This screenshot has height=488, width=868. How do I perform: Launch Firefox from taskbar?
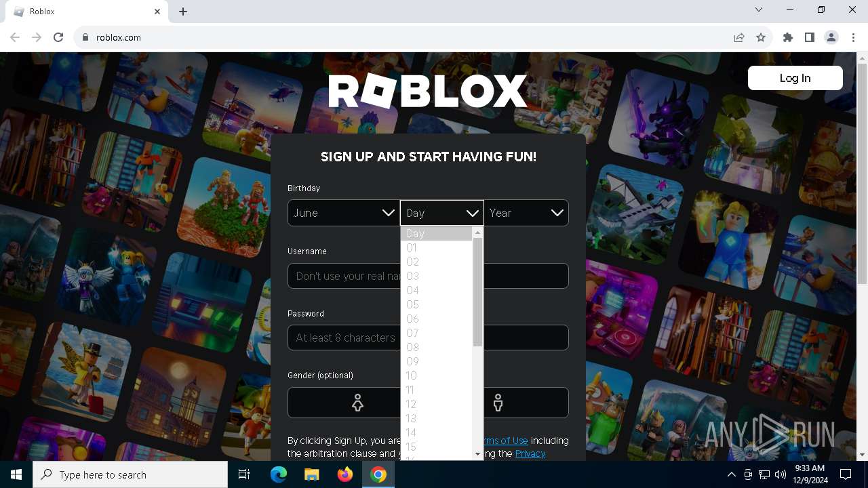pyautogui.click(x=345, y=474)
